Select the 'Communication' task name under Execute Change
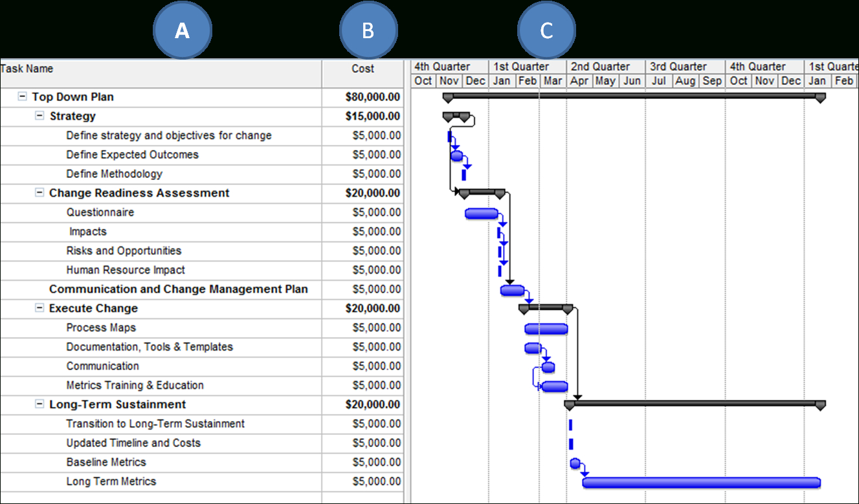859x504 pixels. (x=102, y=366)
